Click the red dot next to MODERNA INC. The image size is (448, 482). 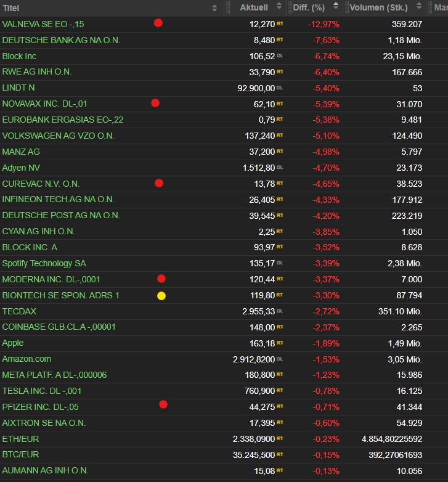[161, 279]
